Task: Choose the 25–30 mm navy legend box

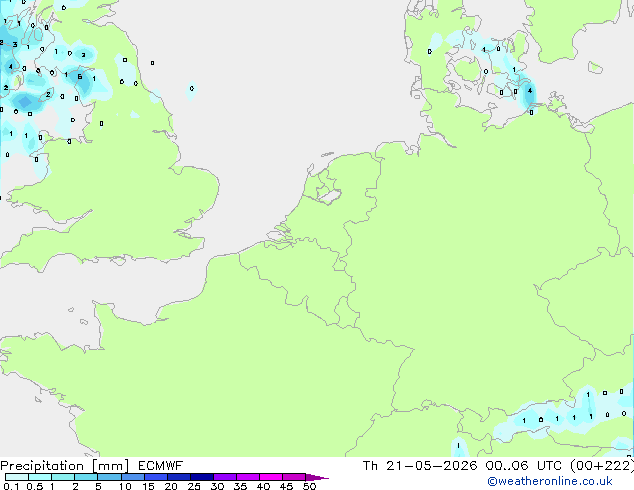Action: [x=201, y=477]
